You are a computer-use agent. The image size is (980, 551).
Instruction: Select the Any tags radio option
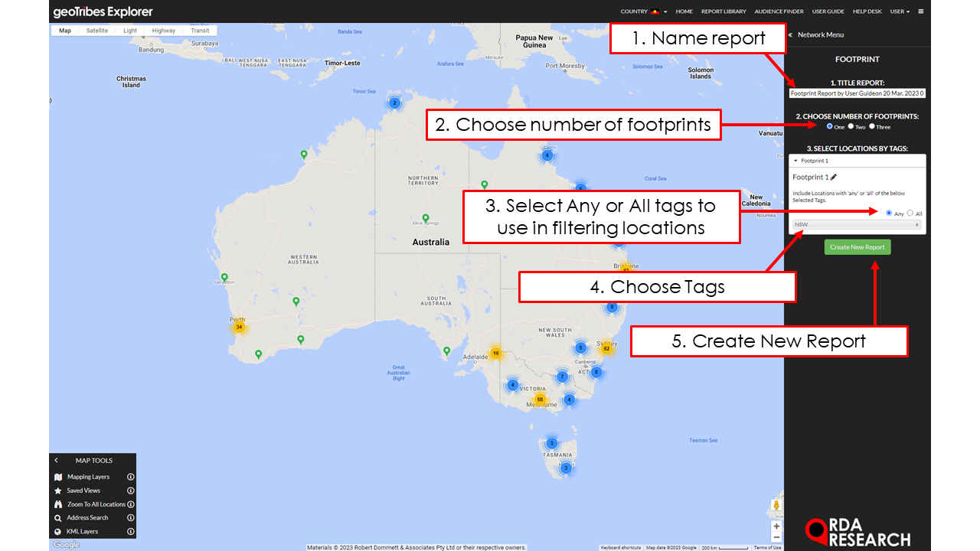pyautogui.click(x=889, y=213)
